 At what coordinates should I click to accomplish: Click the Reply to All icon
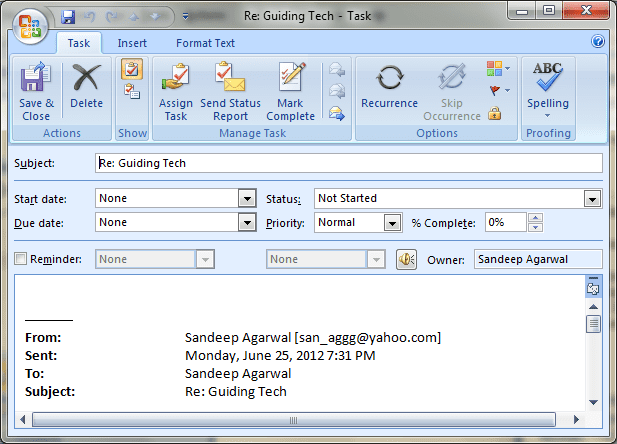tap(337, 91)
